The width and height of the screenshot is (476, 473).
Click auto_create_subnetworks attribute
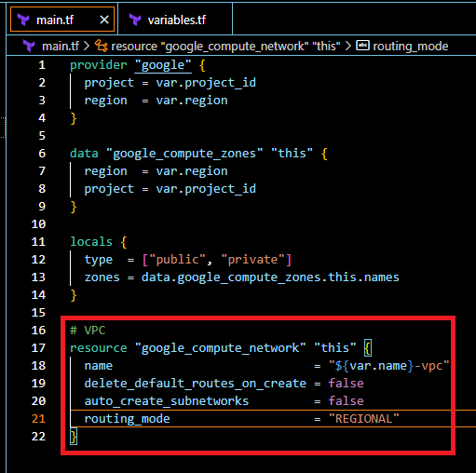point(167,401)
